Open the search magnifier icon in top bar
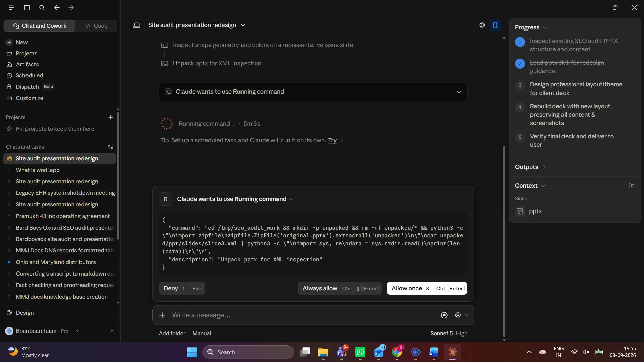Screen dimensions: 644x362 (x=42, y=7)
